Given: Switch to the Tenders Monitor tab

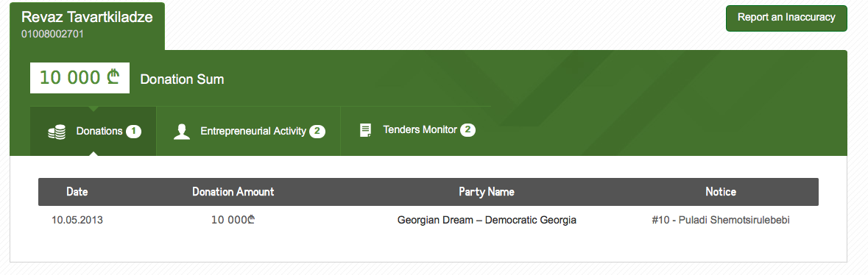Looking at the screenshot, I should [x=416, y=131].
